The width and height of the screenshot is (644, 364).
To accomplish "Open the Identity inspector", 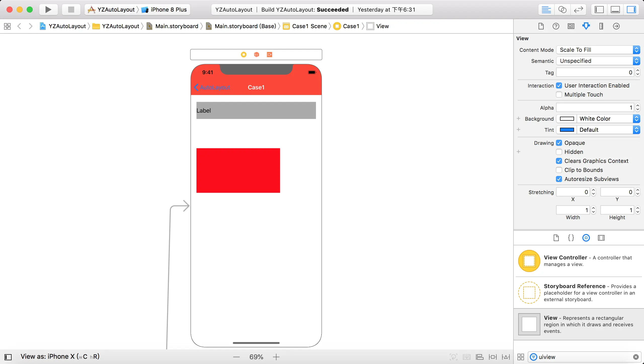I will click(571, 26).
